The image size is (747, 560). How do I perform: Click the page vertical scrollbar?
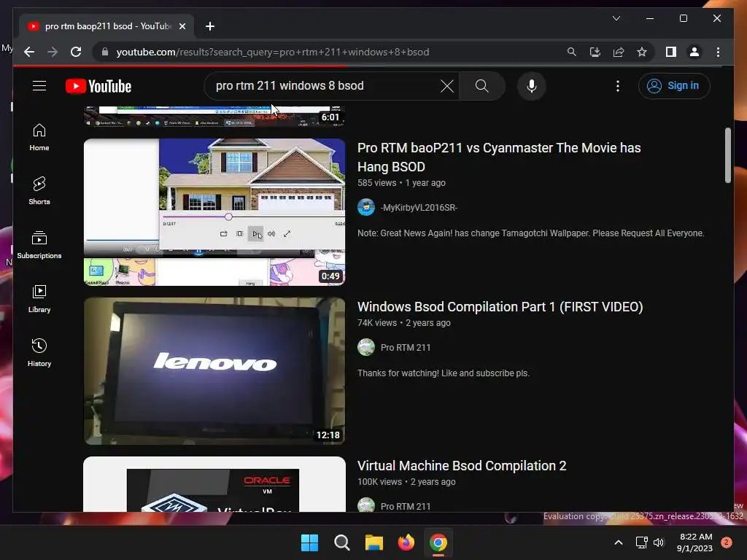pyautogui.click(x=727, y=155)
